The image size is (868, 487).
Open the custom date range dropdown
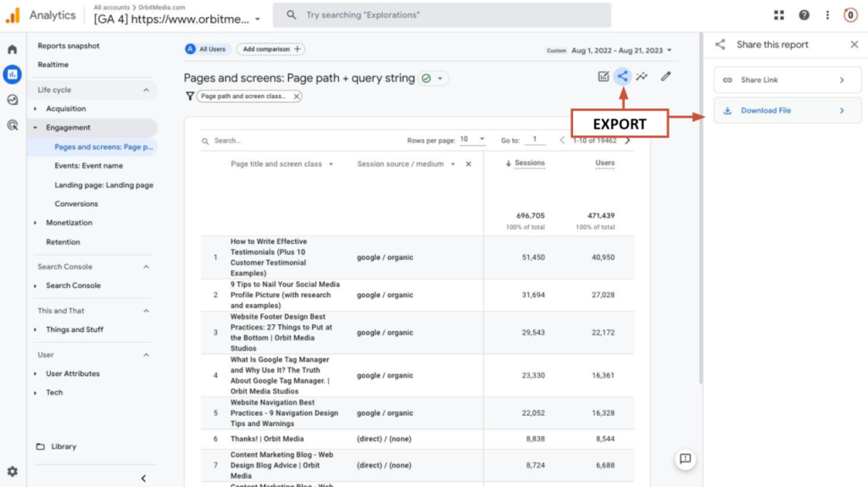(x=623, y=51)
